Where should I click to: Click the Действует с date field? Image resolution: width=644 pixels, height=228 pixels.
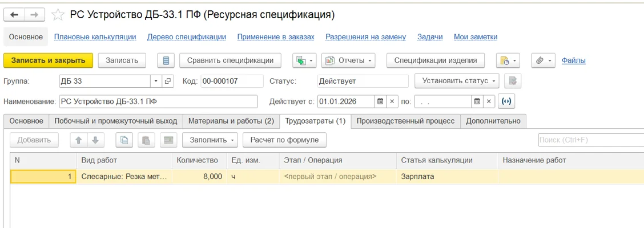tap(346, 101)
